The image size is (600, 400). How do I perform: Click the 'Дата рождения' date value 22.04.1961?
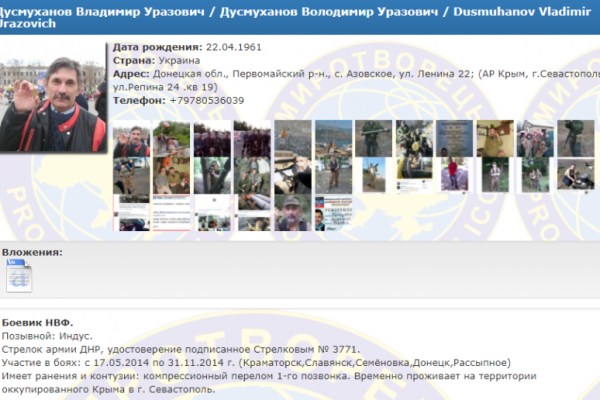point(235,47)
